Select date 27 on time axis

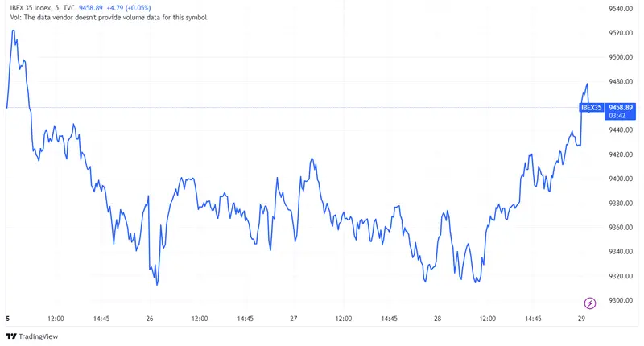tap(294, 319)
